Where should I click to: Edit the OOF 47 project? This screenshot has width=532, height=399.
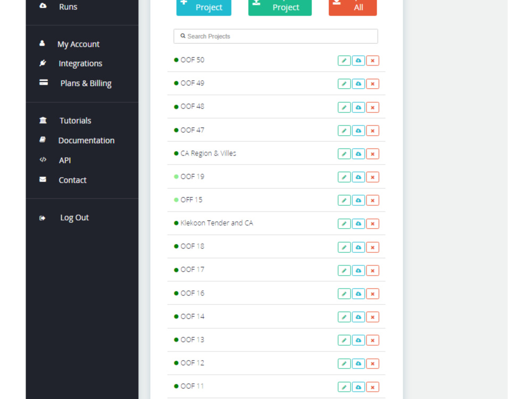(344, 131)
